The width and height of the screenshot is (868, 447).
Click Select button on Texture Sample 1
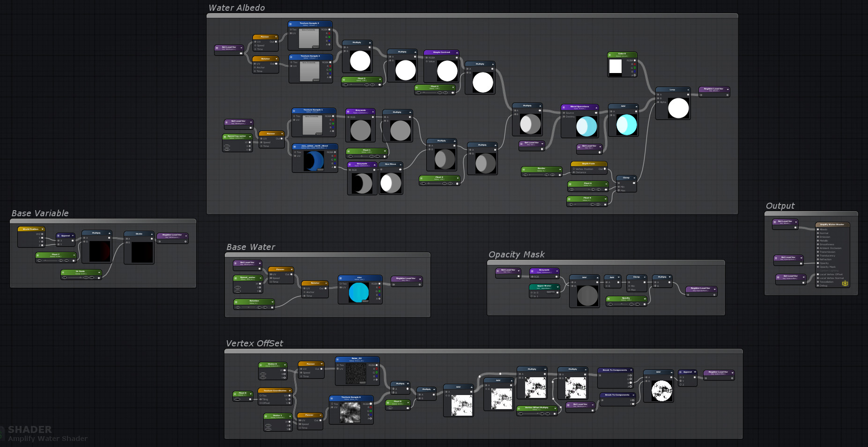tap(319, 134)
